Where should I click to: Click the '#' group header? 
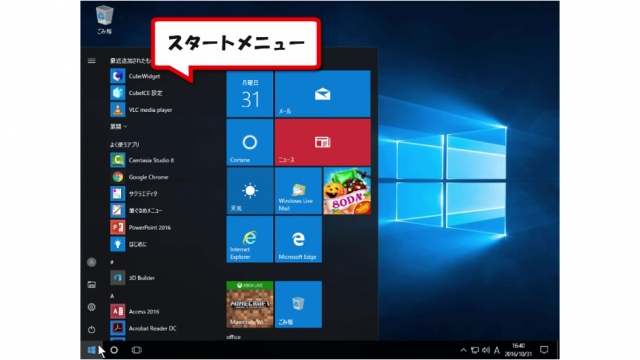(112, 262)
